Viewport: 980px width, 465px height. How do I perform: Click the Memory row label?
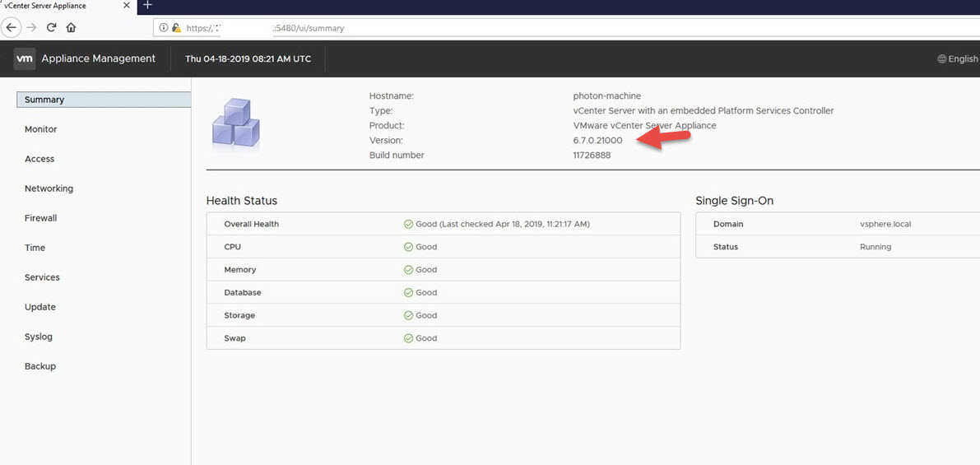(x=240, y=270)
